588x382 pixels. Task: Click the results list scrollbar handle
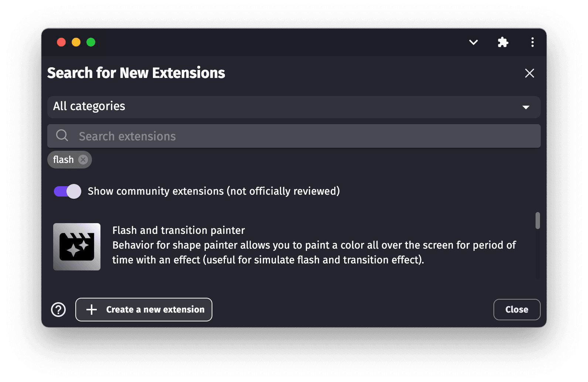[537, 221]
